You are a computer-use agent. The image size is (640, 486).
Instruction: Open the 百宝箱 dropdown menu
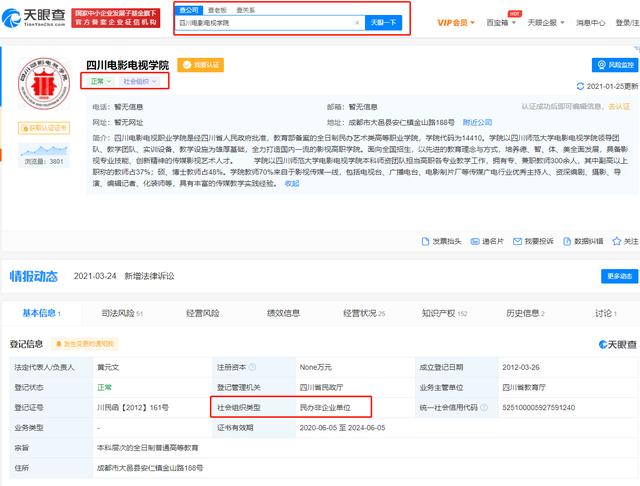coord(501,22)
